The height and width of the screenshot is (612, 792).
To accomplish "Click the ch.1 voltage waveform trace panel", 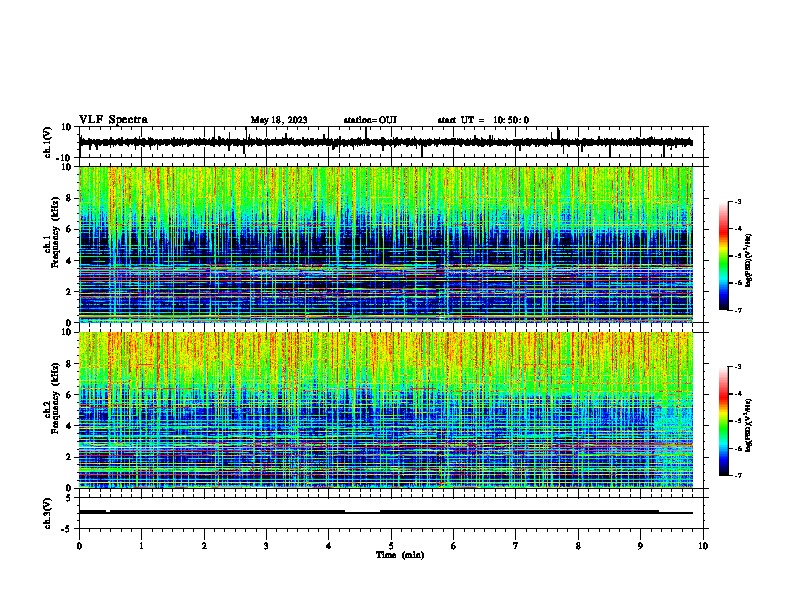I will [393, 142].
